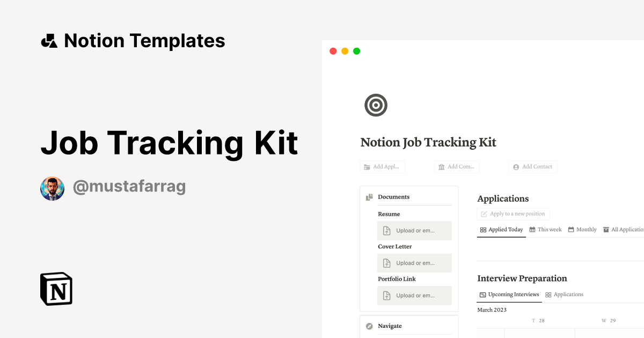Click the person icon on Add Contact

tap(515, 167)
